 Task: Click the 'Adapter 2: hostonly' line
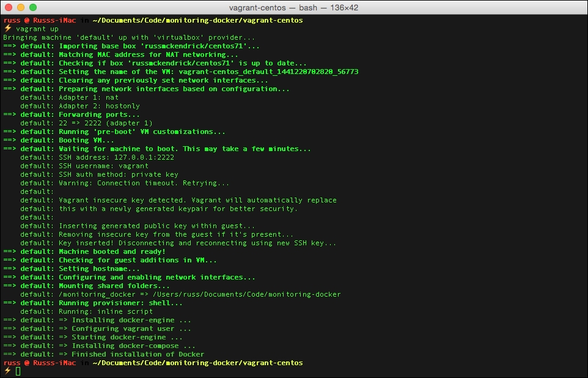[x=80, y=106]
